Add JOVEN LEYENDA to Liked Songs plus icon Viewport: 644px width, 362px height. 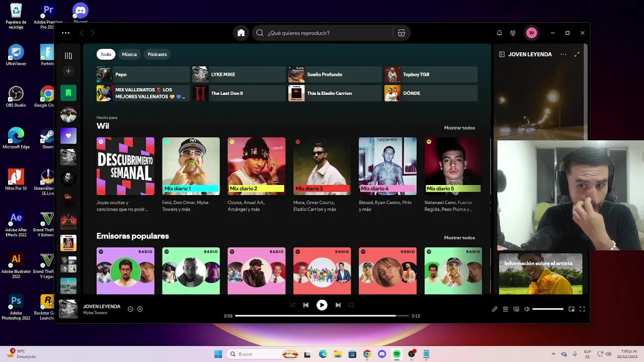click(140, 309)
